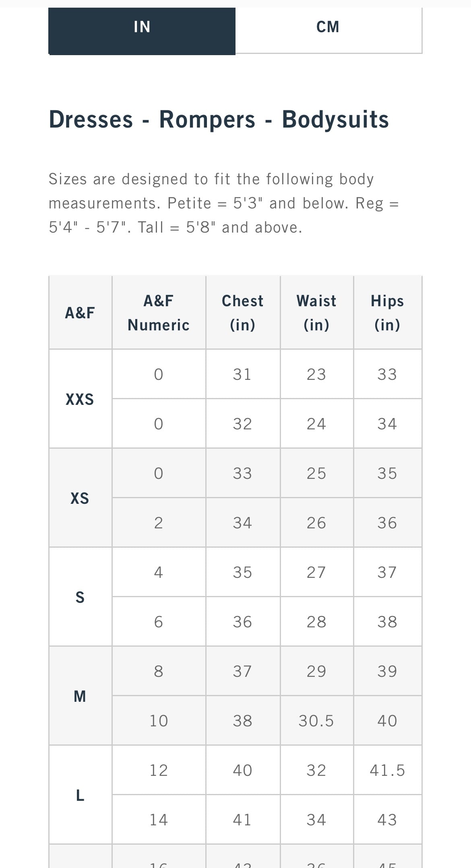The height and width of the screenshot is (868, 471).
Task: Select the Chest (in) column header
Action: pos(242,313)
